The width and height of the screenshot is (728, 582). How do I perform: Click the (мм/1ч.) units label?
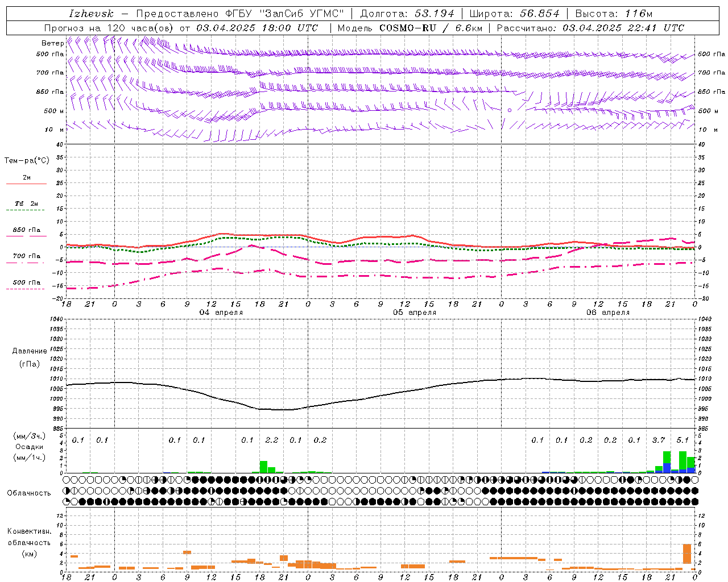30,458
